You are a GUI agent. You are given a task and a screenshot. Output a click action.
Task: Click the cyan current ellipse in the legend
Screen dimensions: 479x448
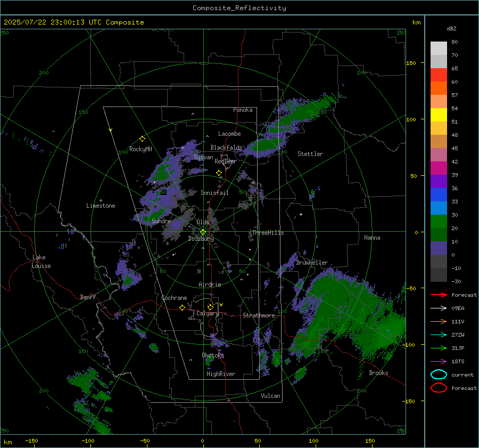(439, 374)
